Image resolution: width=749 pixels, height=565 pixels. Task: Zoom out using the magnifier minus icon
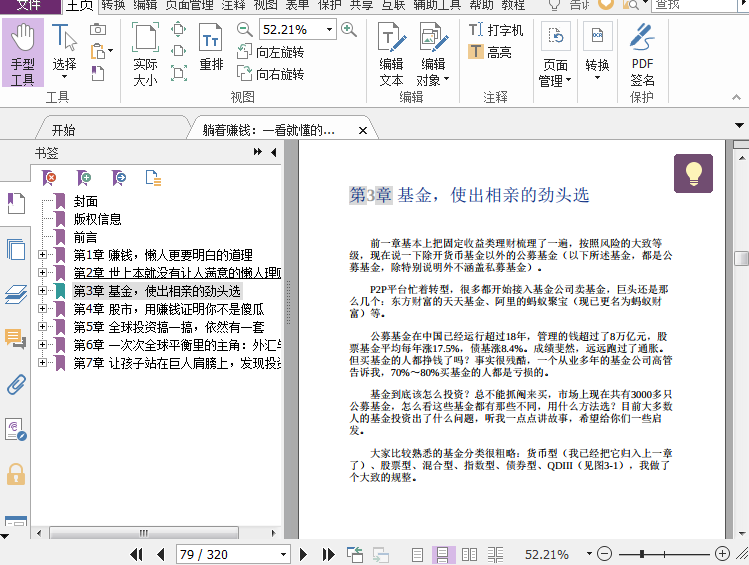pyautogui.click(x=244, y=30)
